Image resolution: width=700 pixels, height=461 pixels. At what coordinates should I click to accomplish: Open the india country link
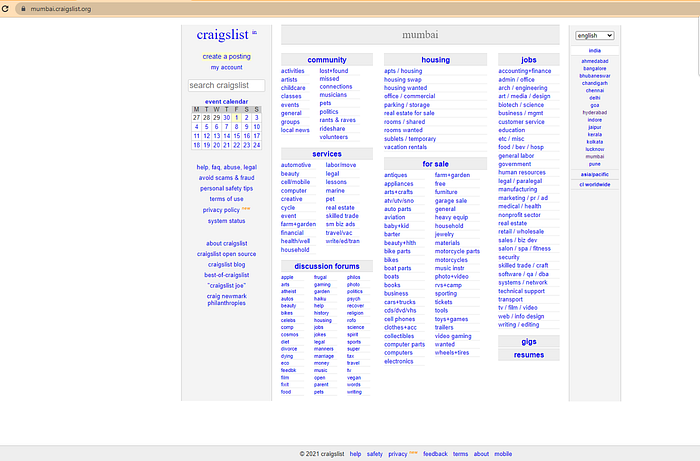(595, 50)
